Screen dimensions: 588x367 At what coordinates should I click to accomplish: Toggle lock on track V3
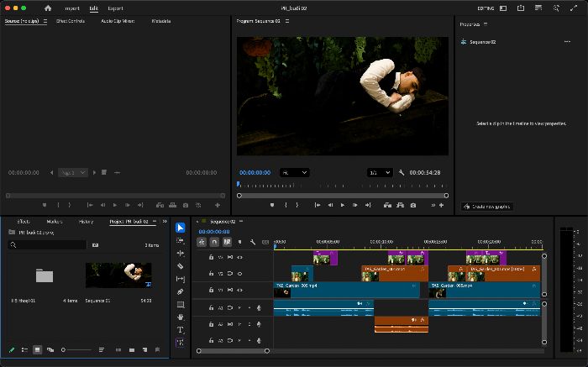[211, 257]
